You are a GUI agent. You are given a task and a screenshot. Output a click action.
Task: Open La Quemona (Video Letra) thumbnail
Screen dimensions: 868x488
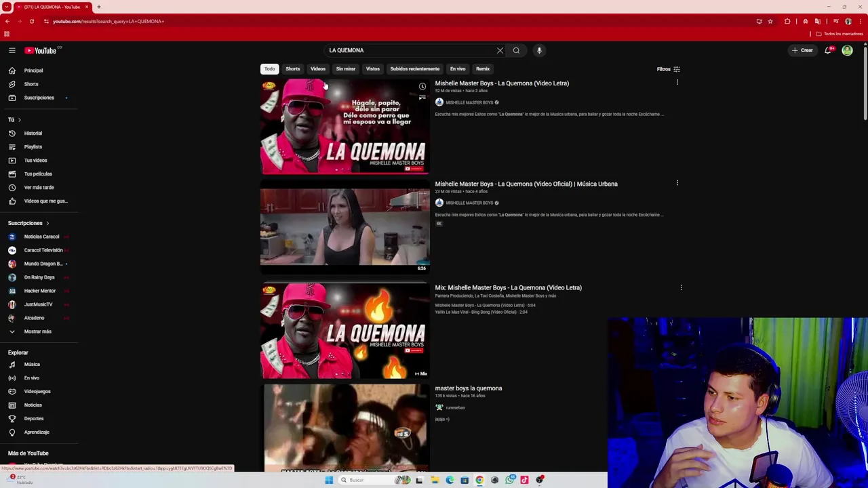tap(344, 127)
